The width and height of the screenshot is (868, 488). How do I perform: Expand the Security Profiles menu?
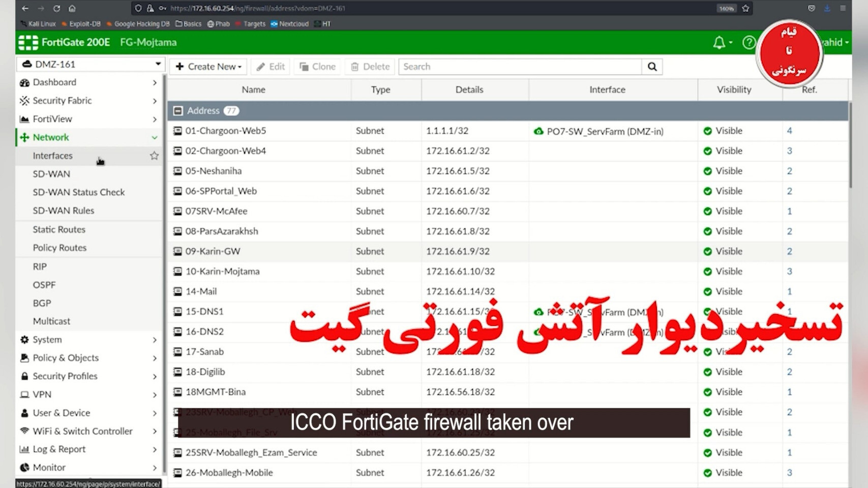coord(89,376)
